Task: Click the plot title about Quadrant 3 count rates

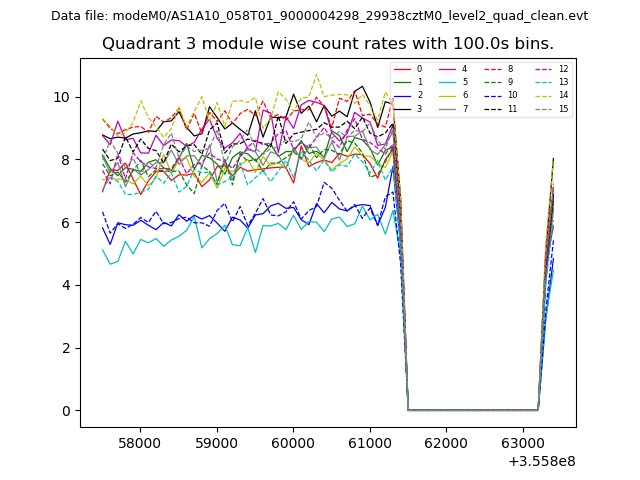Action: [x=328, y=44]
